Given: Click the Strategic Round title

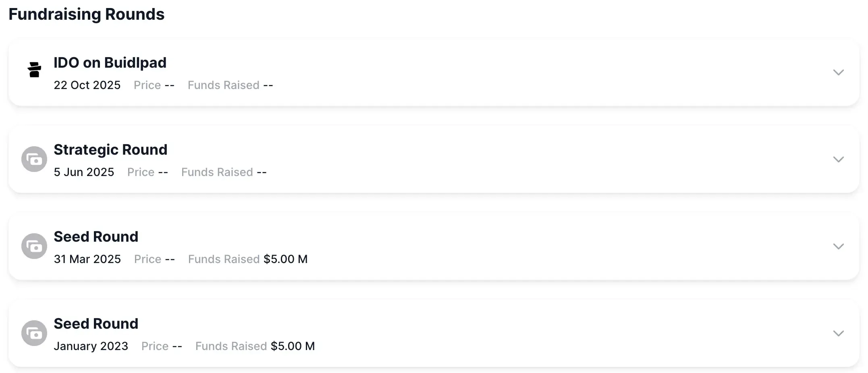Looking at the screenshot, I should [111, 149].
